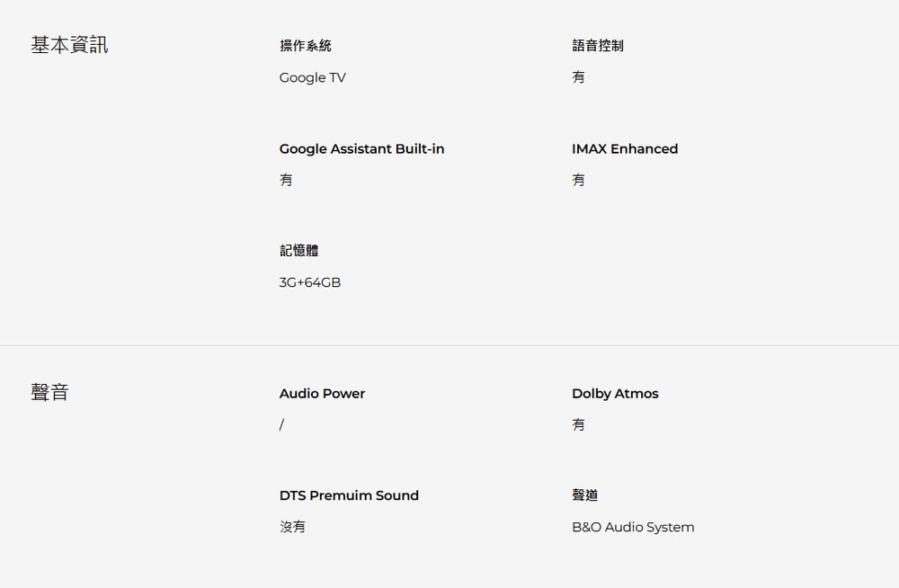Click 有 below Google Assistant Built-in
The image size is (899, 588).
286,181
